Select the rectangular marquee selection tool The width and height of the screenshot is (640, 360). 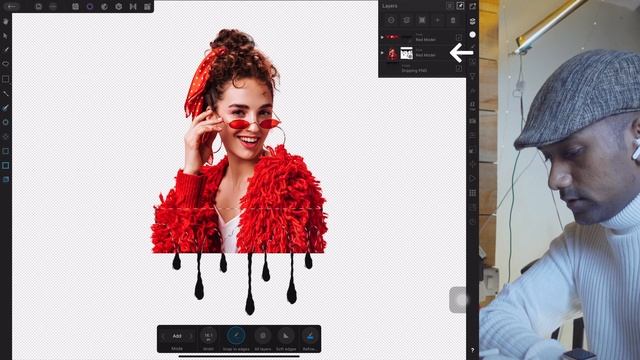6,79
